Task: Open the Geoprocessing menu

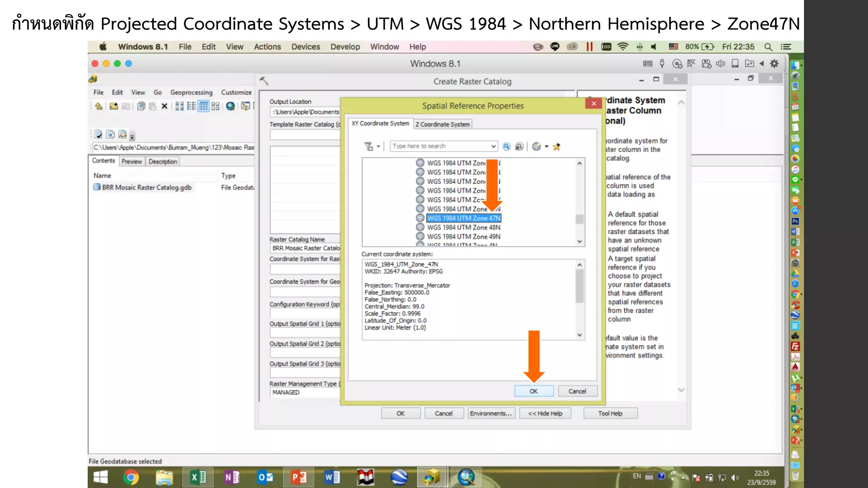Action: [x=191, y=92]
